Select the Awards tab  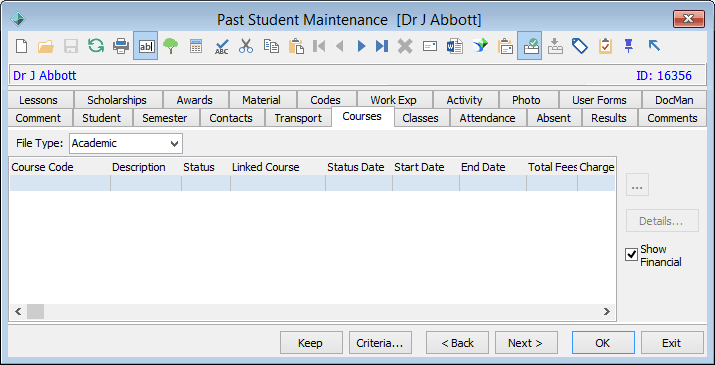195,100
